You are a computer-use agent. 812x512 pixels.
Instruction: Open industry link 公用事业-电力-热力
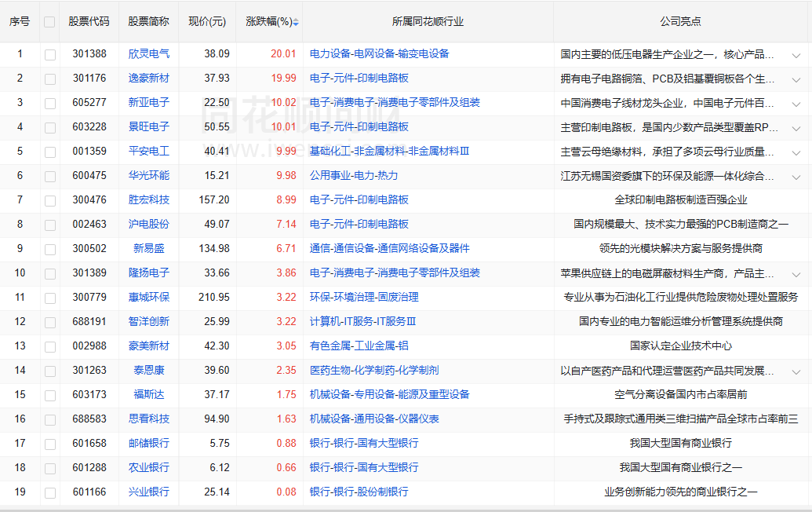(354, 175)
